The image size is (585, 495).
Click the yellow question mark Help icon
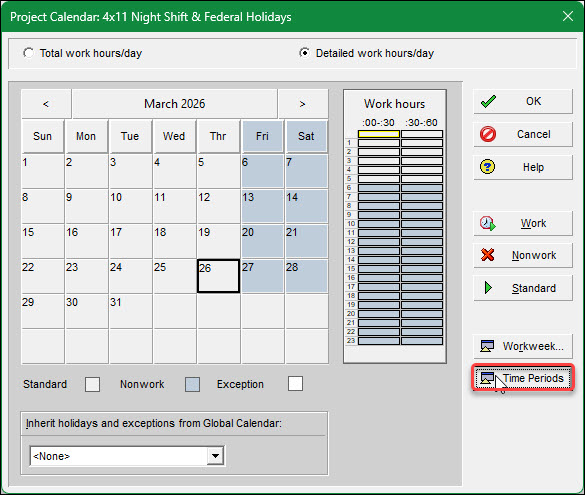pyautogui.click(x=488, y=167)
